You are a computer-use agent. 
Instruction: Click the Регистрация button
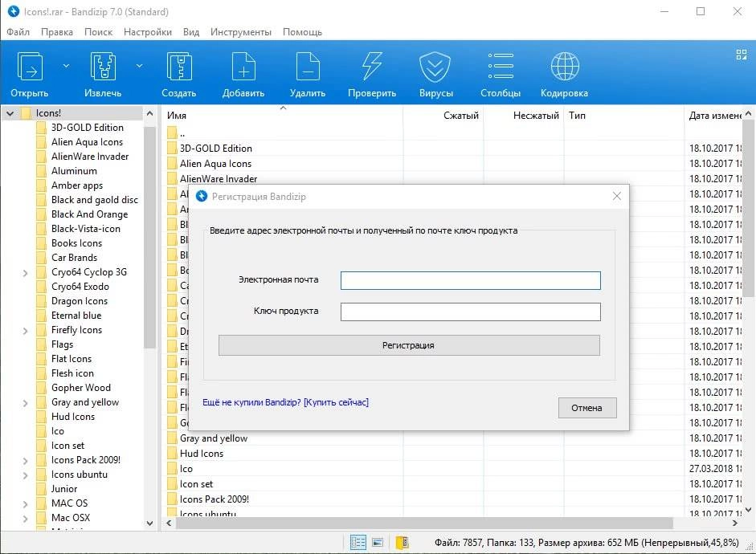[x=409, y=345]
